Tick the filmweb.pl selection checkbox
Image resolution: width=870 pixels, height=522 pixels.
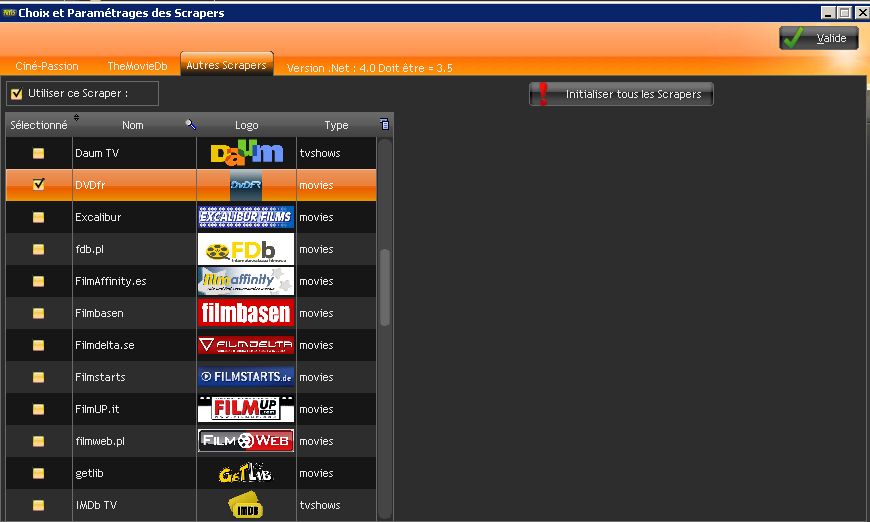[38, 441]
